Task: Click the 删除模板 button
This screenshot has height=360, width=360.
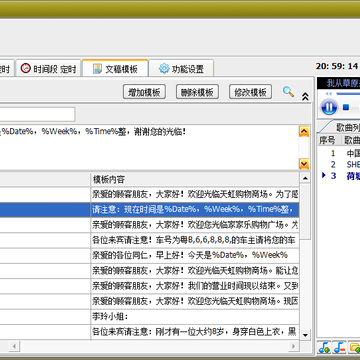Action: click(x=197, y=92)
